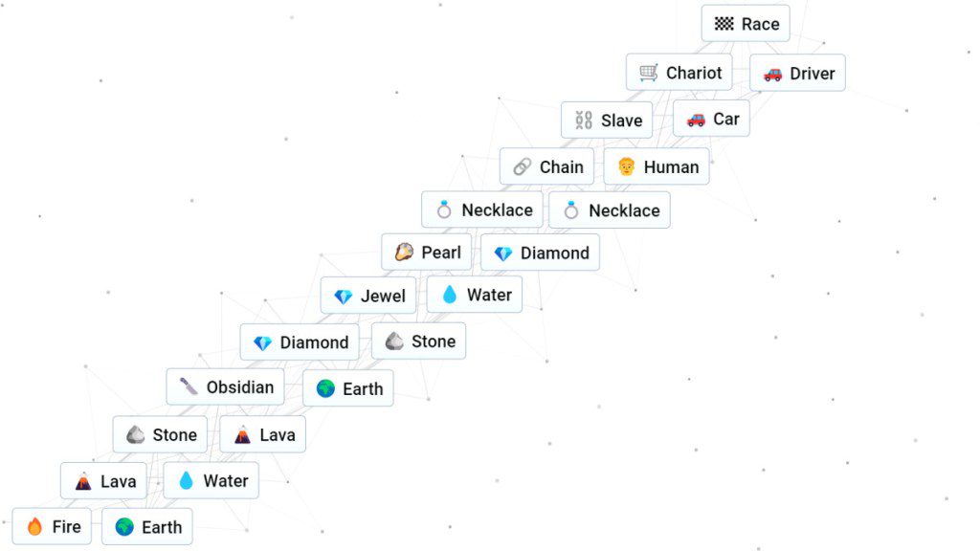Select the Necklace element below Human
Image resolution: width=980 pixels, height=551 pixels.
click(x=610, y=209)
